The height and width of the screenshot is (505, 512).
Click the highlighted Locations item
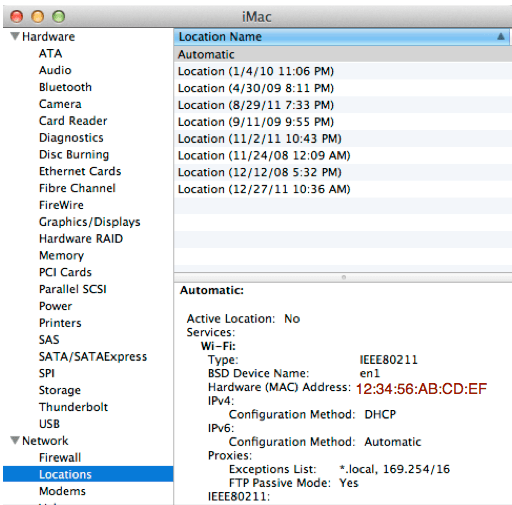[88, 474]
